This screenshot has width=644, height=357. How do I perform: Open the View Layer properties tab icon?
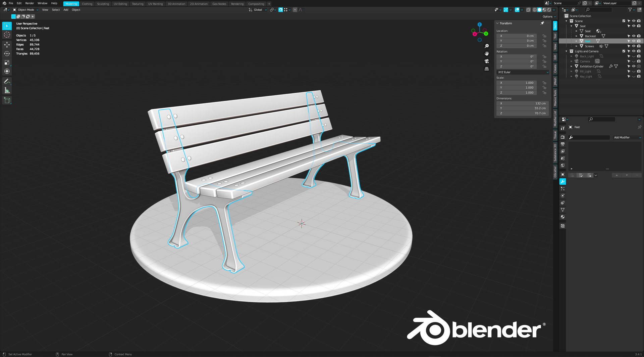[x=563, y=151]
